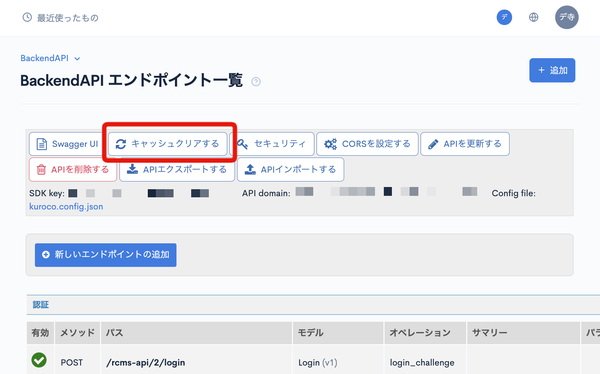The height and width of the screenshot is (374, 600).
Task: Expand the BackendAPI breadcrumb dropdown
Action: [x=50, y=58]
